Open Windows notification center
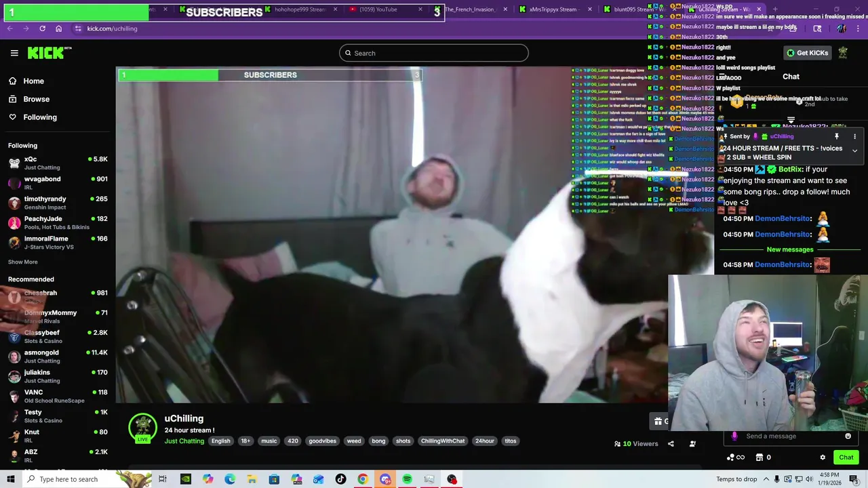Screen dimensions: 868x488 coord(856,479)
